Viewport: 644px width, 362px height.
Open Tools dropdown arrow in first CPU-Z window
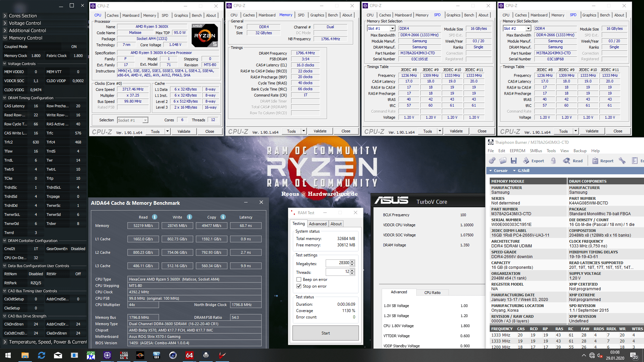[x=167, y=131]
